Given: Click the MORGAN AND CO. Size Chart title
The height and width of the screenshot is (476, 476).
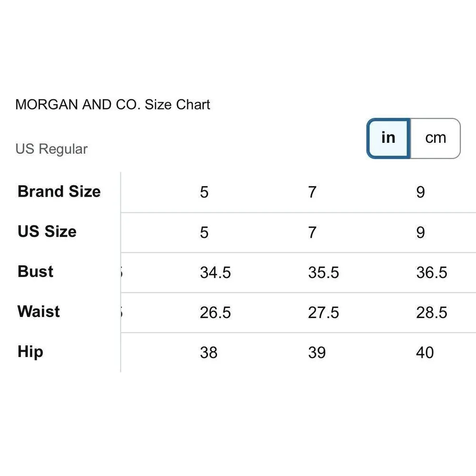Looking at the screenshot, I should tap(113, 105).
